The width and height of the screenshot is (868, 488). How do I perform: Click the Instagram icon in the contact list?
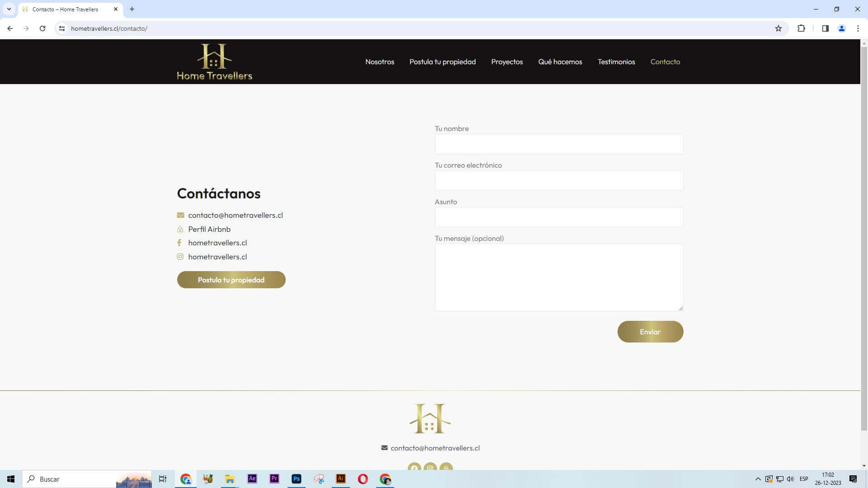180,257
